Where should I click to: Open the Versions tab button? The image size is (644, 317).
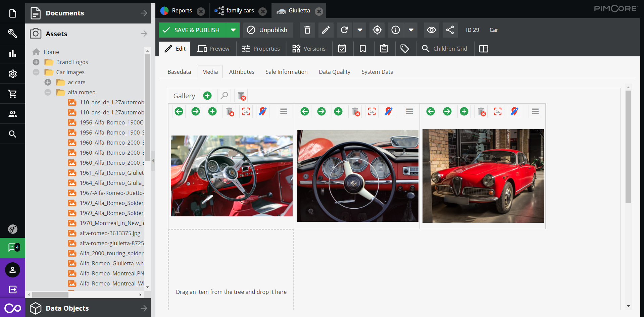pyautogui.click(x=309, y=49)
